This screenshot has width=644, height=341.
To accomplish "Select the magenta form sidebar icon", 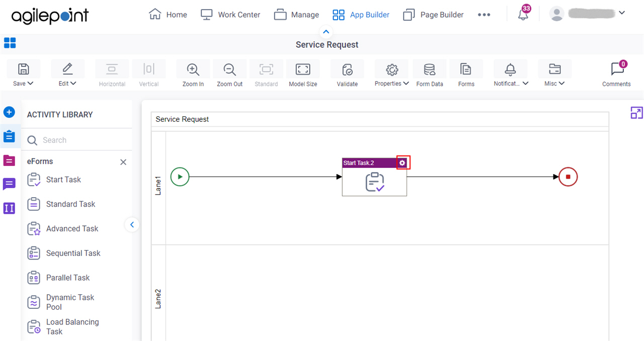I will coord(9,160).
